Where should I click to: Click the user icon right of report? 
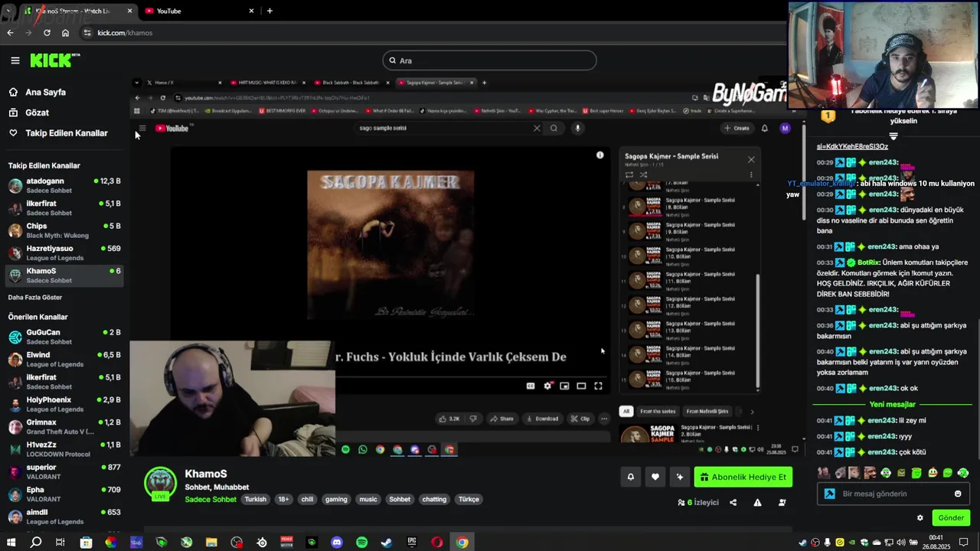point(782,503)
